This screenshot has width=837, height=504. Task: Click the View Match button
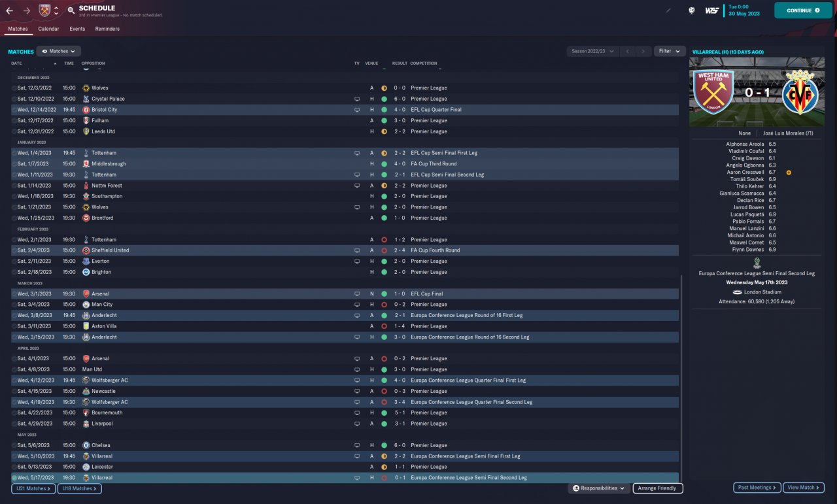(x=804, y=488)
